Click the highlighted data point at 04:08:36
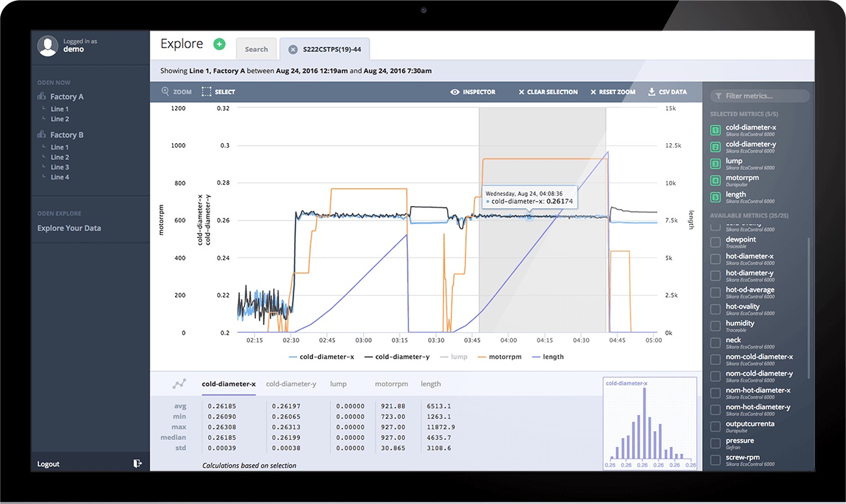 pyautogui.click(x=529, y=217)
